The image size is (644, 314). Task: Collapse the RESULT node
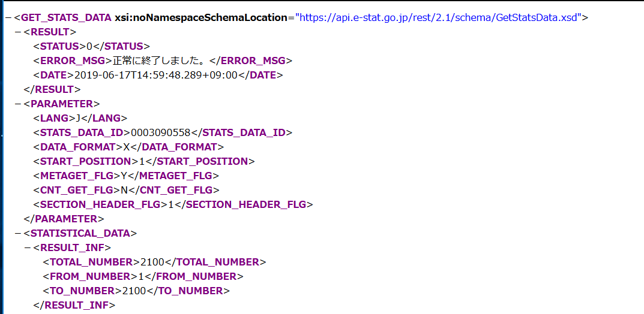coord(17,32)
